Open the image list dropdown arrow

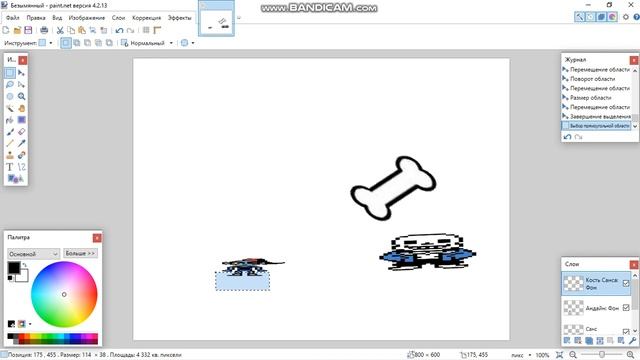click(239, 18)
